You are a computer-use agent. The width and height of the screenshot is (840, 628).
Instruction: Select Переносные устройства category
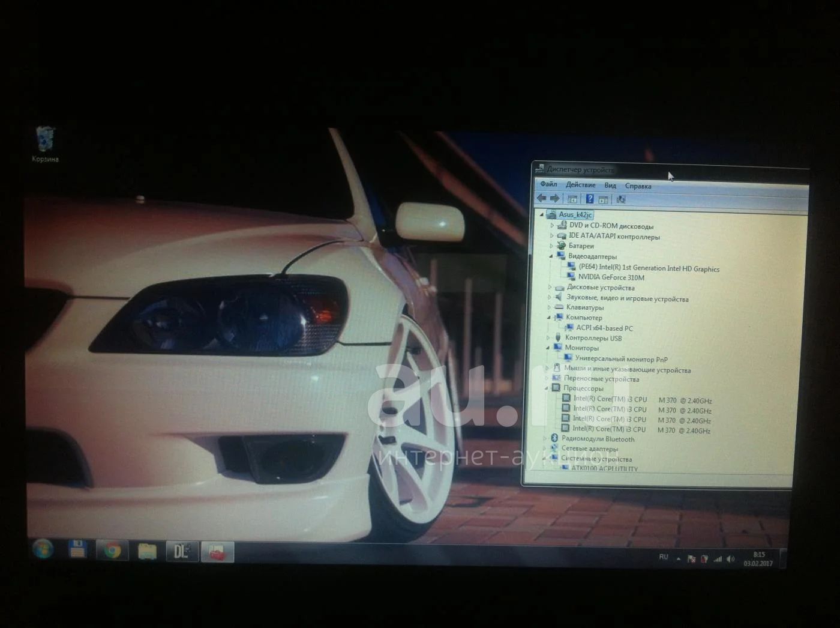coord(601,379)
